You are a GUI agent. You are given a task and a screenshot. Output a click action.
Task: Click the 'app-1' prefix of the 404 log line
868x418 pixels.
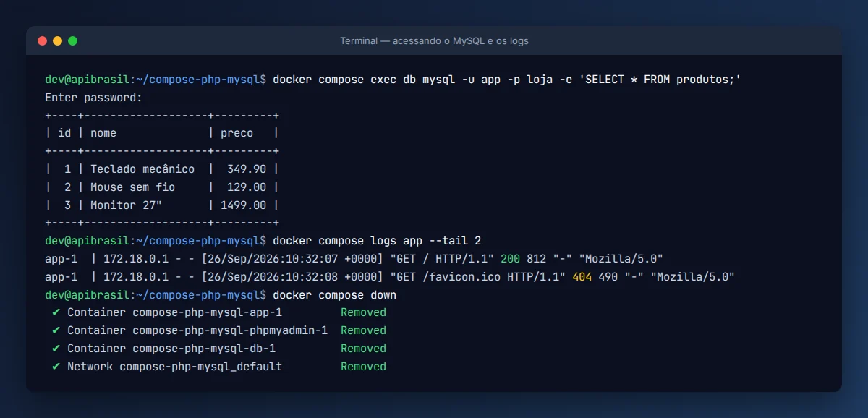(61, 277)
